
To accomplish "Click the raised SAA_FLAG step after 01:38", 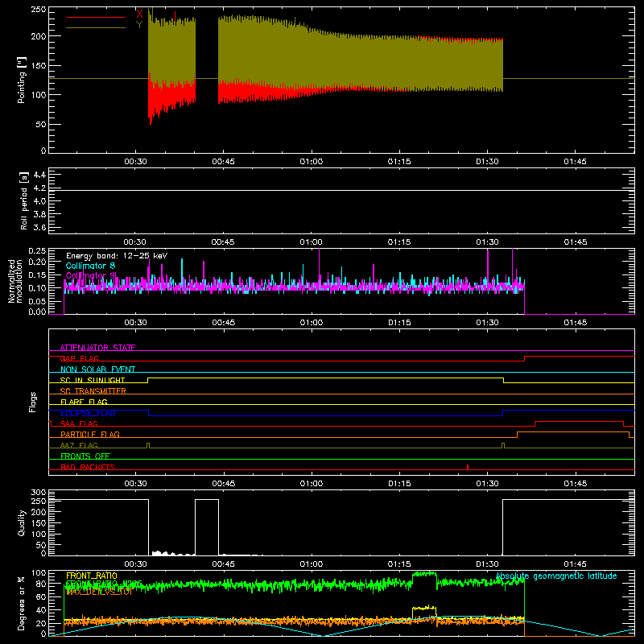I will pyautogui.click(x=579, y=422).
